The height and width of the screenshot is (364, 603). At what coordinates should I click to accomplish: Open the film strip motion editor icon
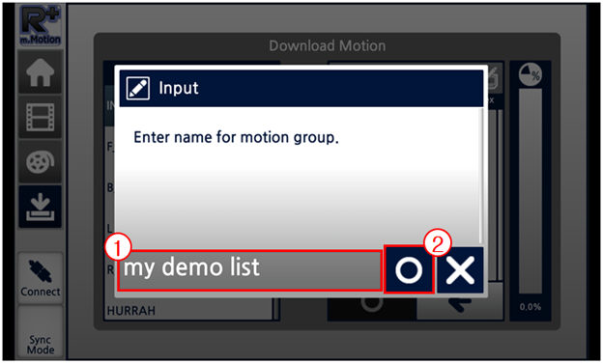tap(40, 117)
